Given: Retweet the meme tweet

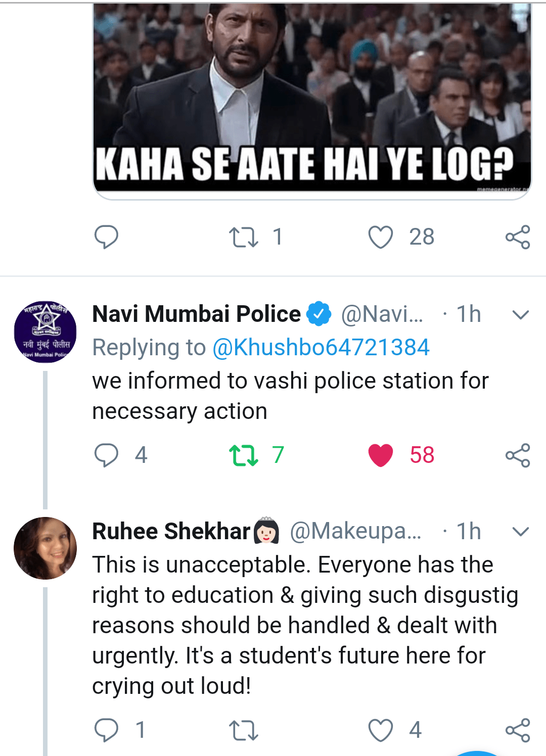Looking at the screenshot, I should click(244, 237).
